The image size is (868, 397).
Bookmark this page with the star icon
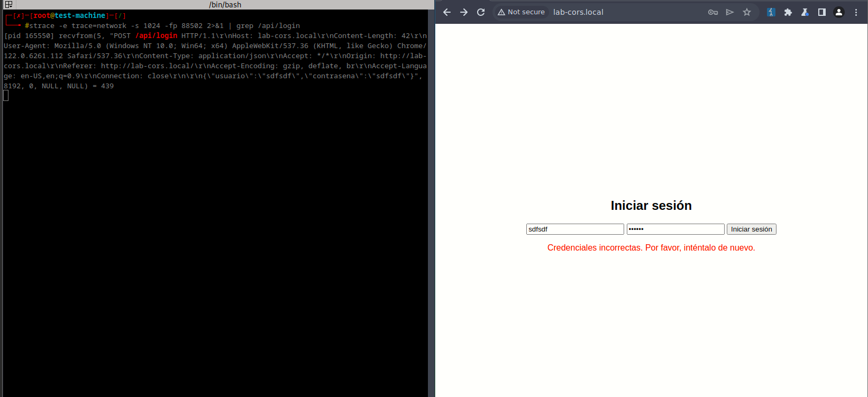pos(747,12)
